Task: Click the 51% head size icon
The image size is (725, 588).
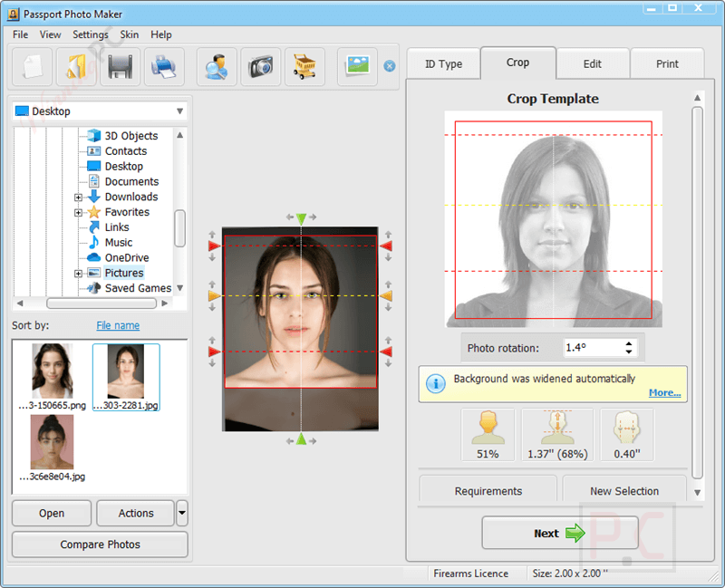Action: pos(488,435)
